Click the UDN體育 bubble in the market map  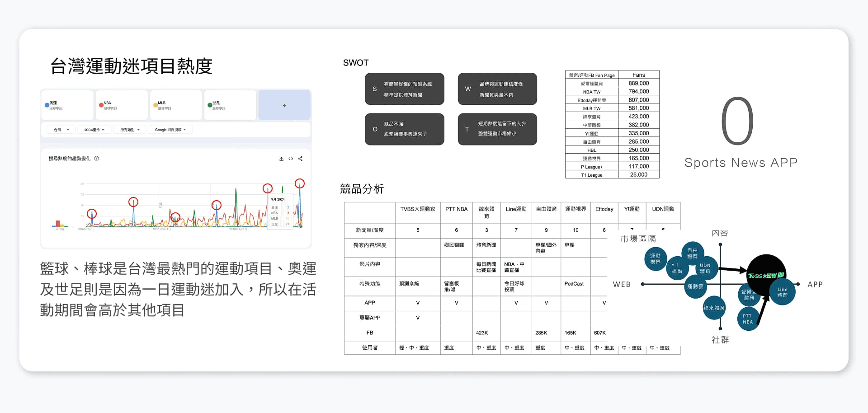click(705, 268)
